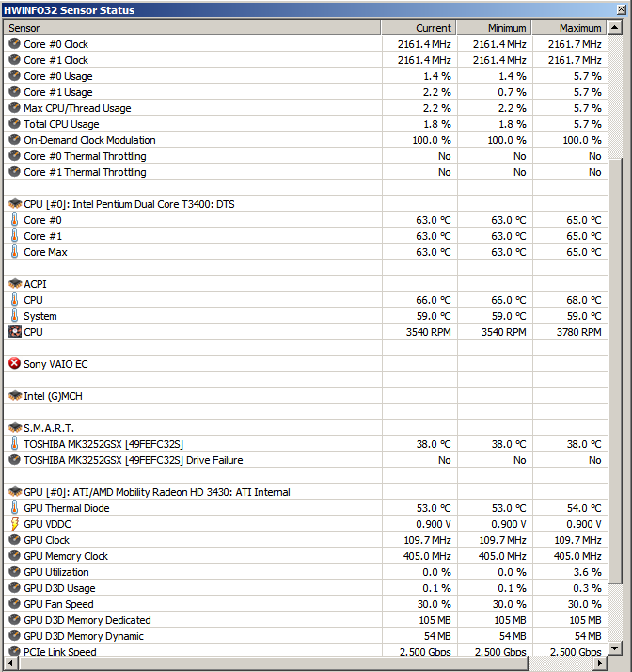Click the icon beside GPU Fan Speed

(x=14, y=604)
